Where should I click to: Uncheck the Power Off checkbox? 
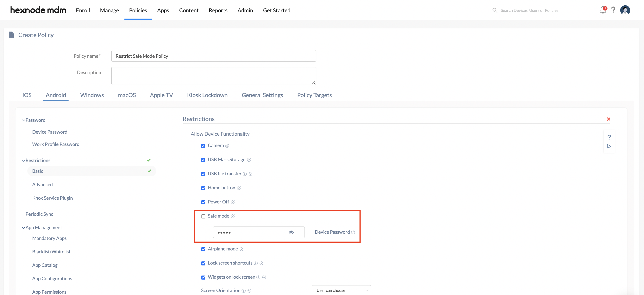click(x=203, y=202)
